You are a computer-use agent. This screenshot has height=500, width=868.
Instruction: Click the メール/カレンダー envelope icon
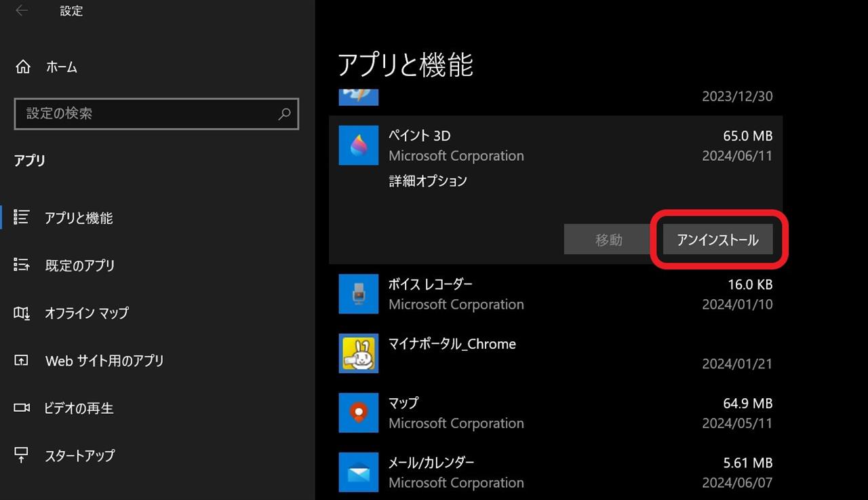[x=359, y=472]
